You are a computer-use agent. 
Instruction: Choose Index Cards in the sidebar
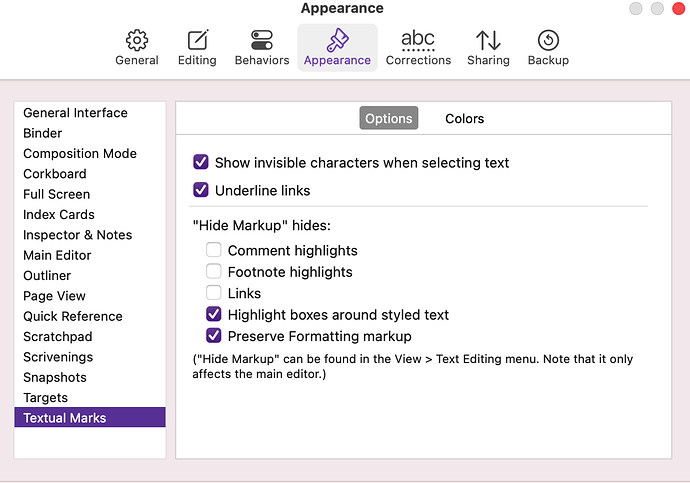59,215
